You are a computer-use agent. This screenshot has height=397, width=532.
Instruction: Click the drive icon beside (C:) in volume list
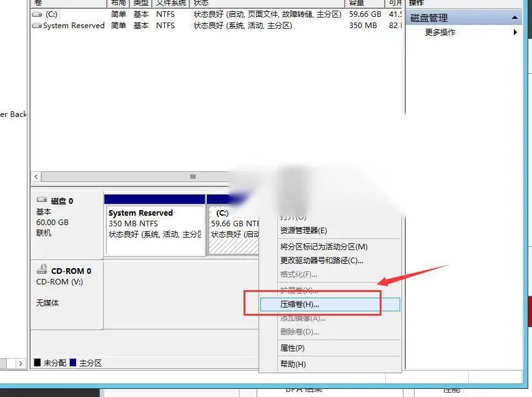(x=37, y=14)
